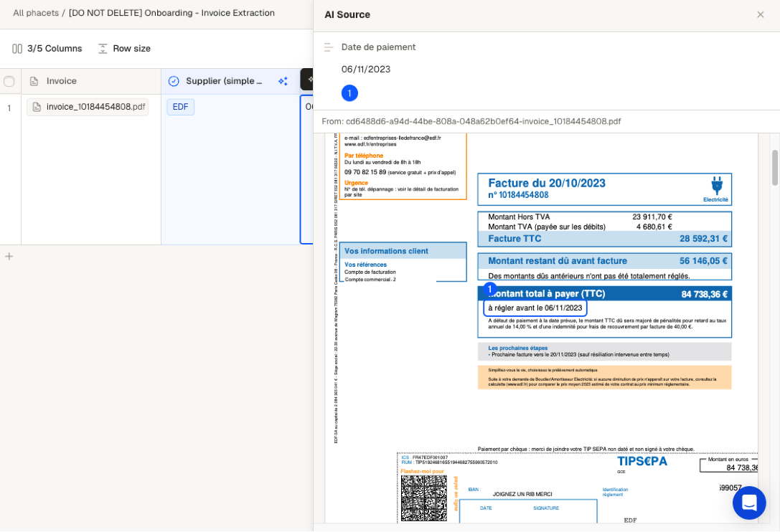Click the QR code on the TIP SEPA slip
The image size is (780, 532).
(x=424, y=498)
